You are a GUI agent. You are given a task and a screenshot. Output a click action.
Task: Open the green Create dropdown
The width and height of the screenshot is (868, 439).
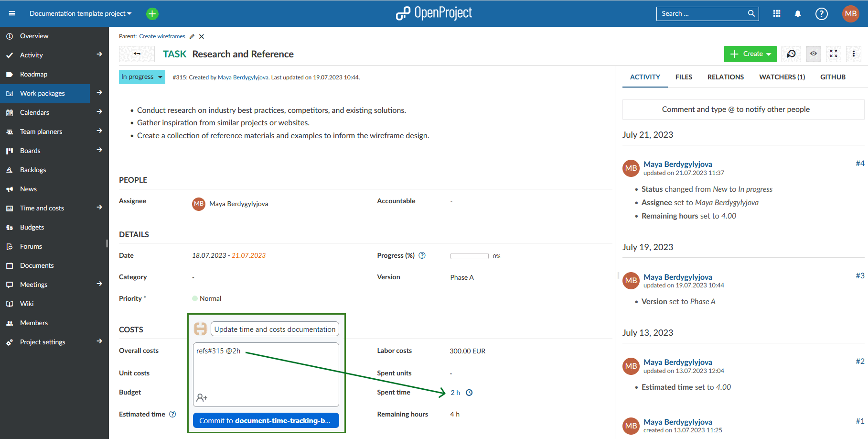click(750, 54)
